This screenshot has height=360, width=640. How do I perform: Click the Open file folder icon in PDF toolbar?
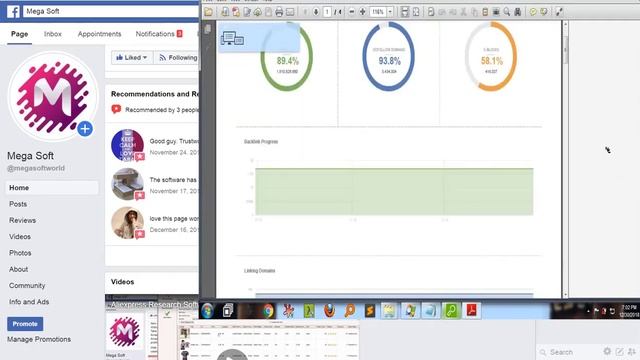pyautogui.click(x=209, y=12)
